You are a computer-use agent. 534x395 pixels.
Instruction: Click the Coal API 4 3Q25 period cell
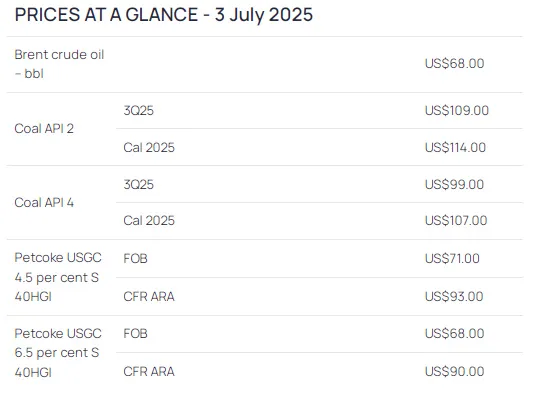[139, 185]
